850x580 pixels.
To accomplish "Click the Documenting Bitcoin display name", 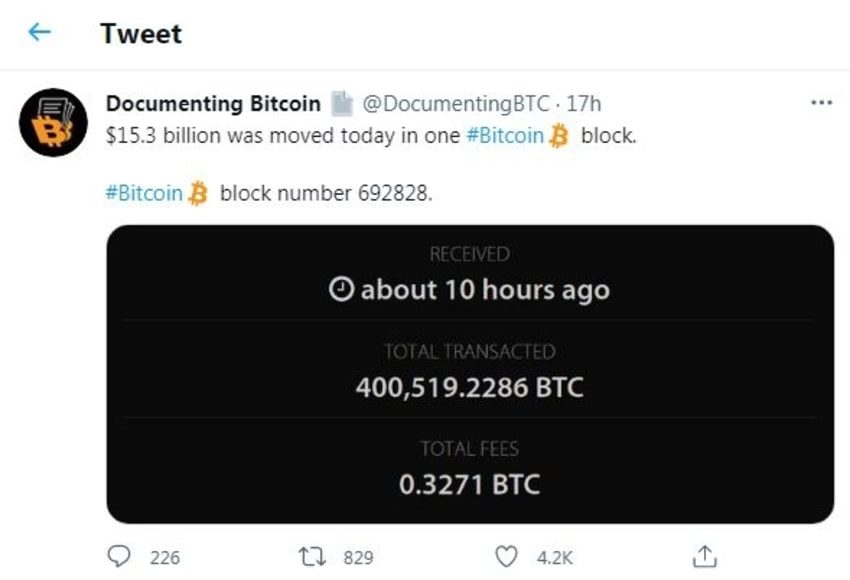I will pos(214,104).
